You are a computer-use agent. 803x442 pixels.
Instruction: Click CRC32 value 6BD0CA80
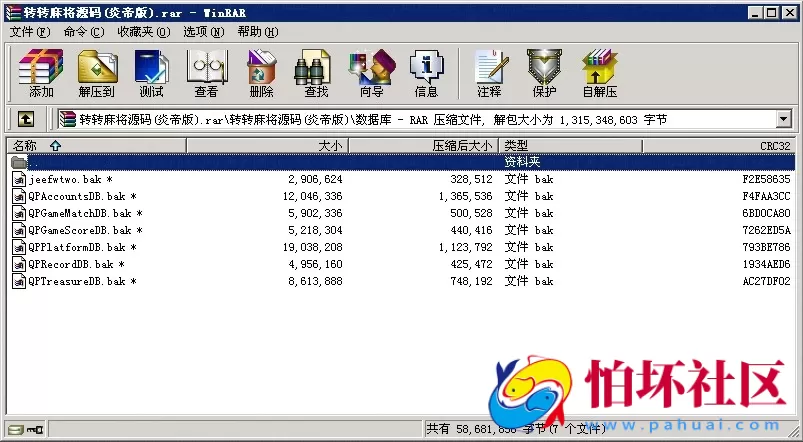point(767,213)
